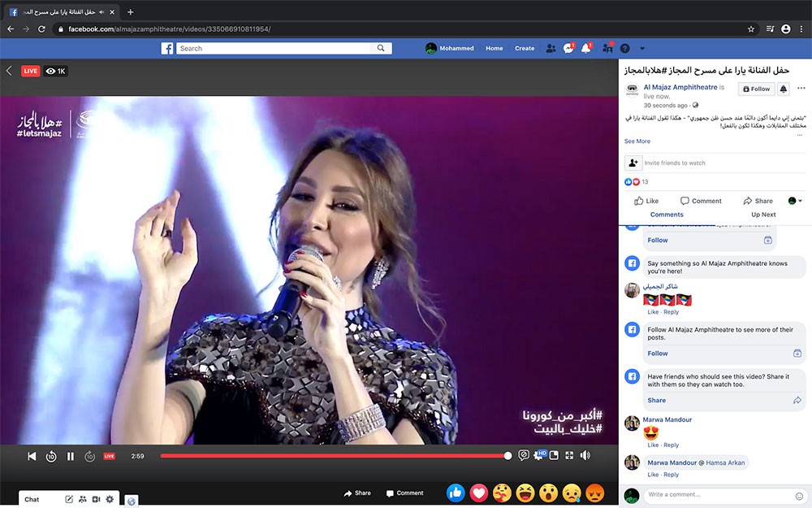Click the Facebook logo icon
812x508 pixels.
[166, 48]
